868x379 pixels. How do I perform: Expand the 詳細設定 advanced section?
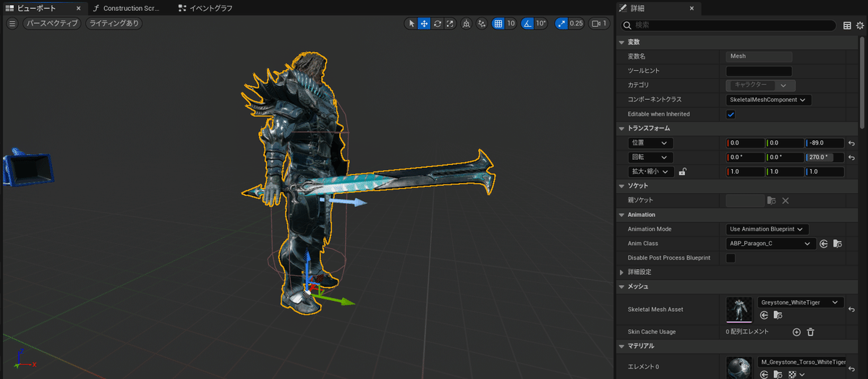click(x=623, y=272)
